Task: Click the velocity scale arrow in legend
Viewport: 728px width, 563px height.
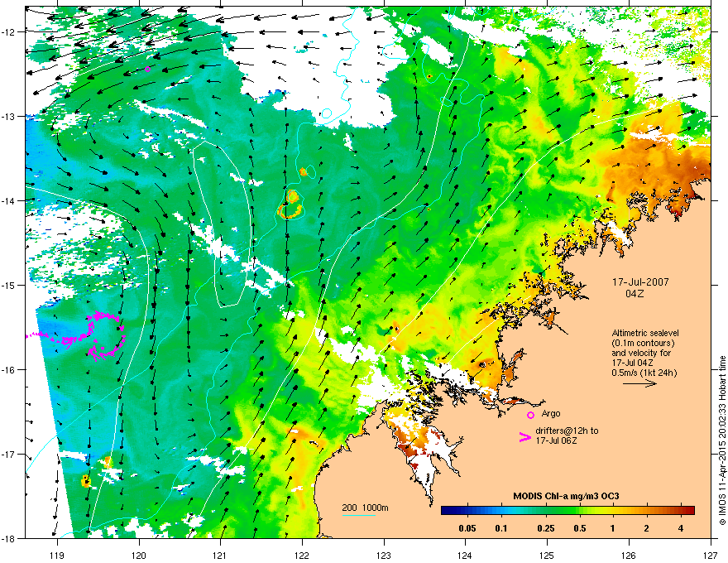Action: [x=639, y=383]
